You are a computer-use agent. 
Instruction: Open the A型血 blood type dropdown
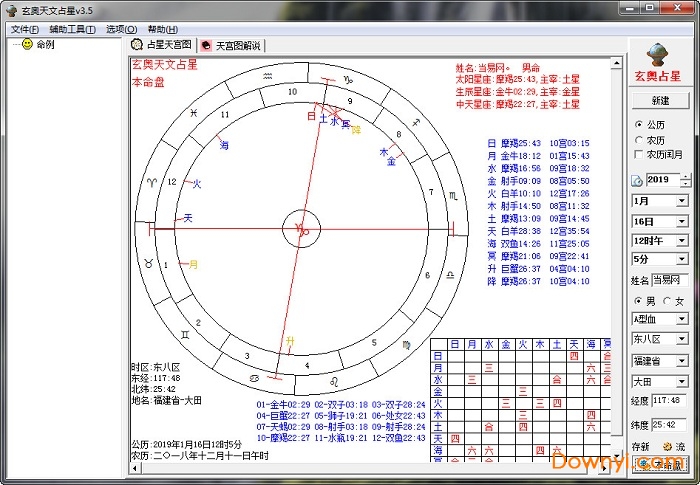682,319
